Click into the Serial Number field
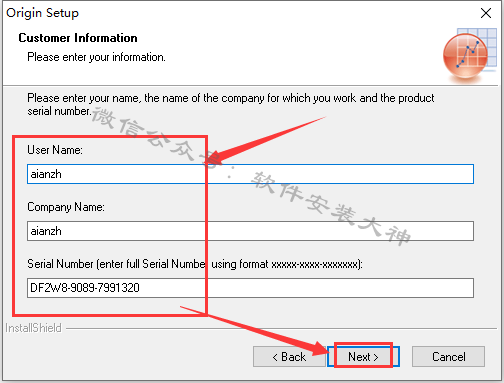 point(250,288)
